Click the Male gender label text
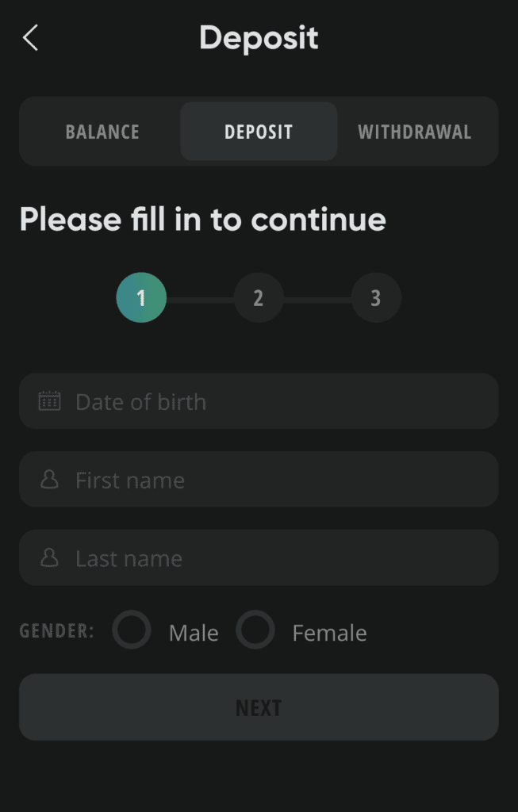The height and width of the screenshot is (812, 518). (194, 633)
